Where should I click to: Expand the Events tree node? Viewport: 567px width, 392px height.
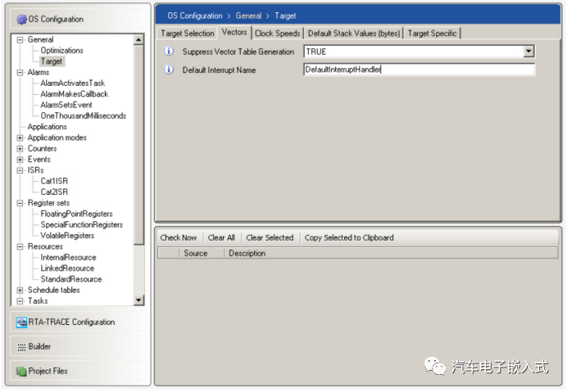pyautogui.click(x=20, y=160)
